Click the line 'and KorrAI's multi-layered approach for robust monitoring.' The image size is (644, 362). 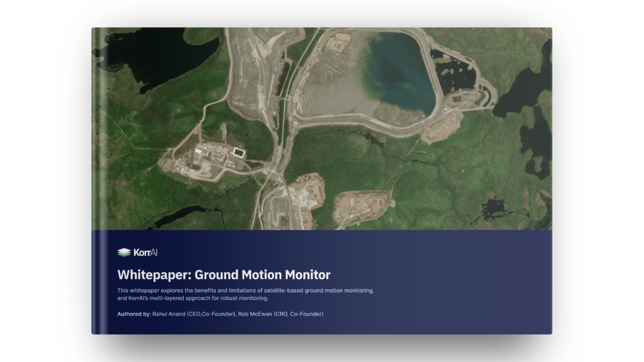(x=193, y=298)
